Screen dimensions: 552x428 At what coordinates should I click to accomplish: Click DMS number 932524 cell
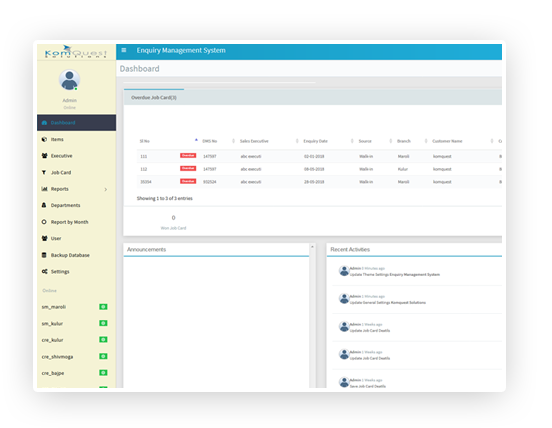[210, 182]
